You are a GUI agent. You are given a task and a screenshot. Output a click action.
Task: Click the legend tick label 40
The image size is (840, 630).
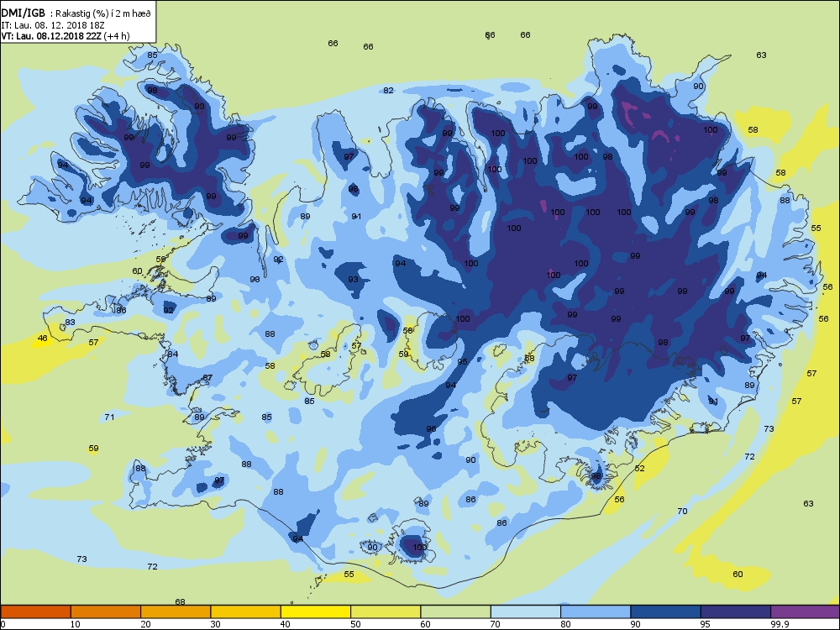285,623
